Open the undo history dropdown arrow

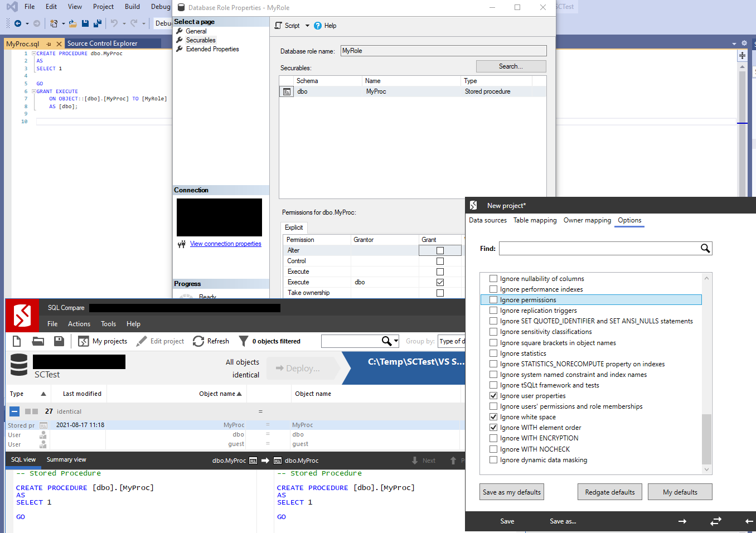tap(124, 23)
